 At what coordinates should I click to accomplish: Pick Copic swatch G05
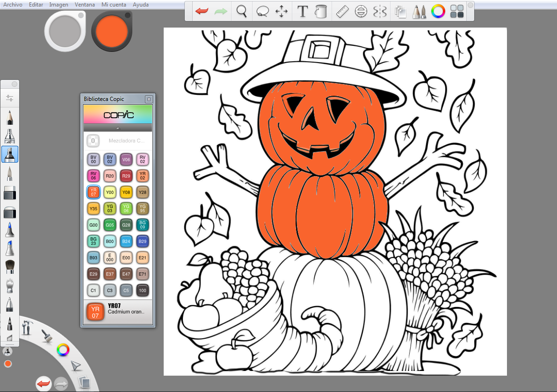110,225
